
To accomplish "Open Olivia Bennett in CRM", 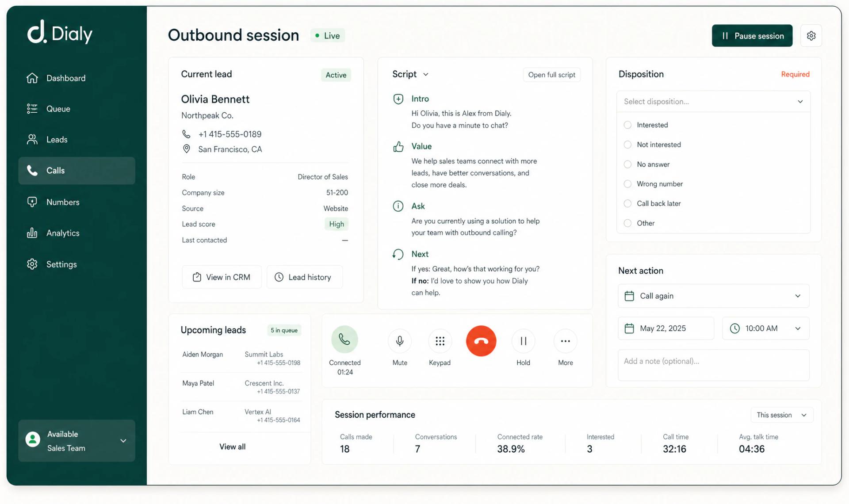I will tap(222, 277).
